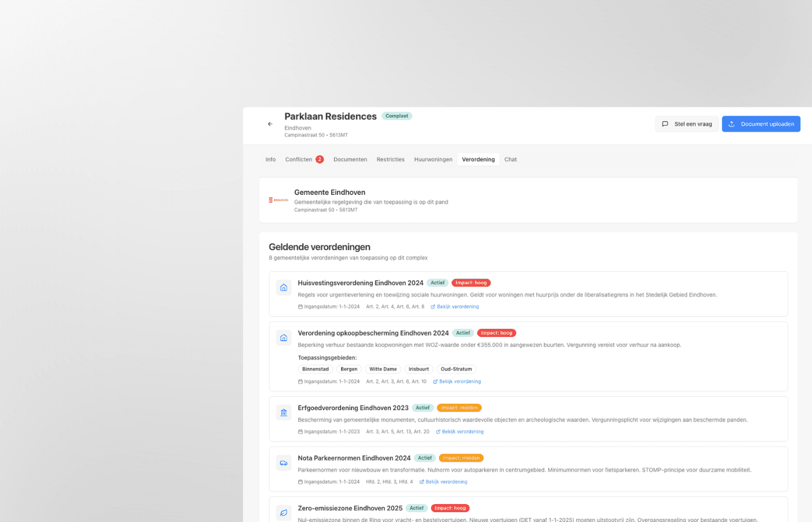Click the Irisbuurt area tag
This screenshot has height=522, width=812.
point(419,369)
